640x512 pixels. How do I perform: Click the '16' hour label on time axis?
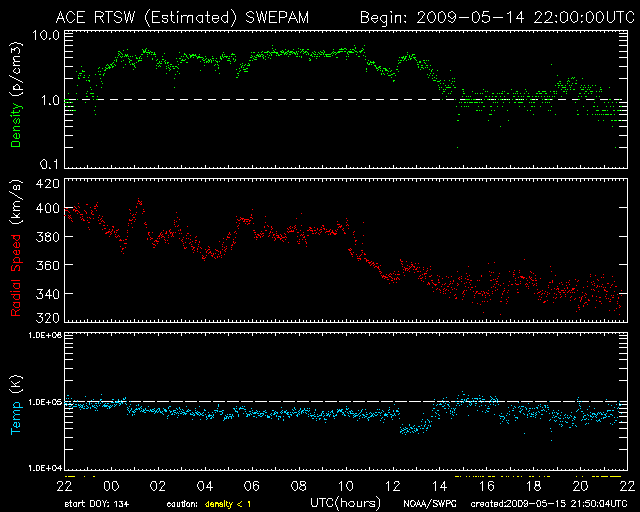click(487, 486)
